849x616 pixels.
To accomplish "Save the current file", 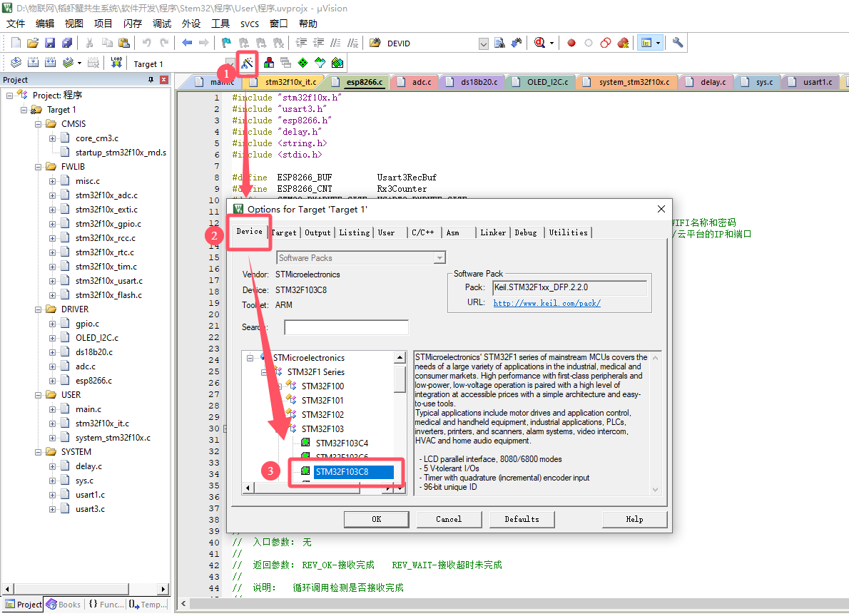I will pyautogui.click(x=50, y=43).
